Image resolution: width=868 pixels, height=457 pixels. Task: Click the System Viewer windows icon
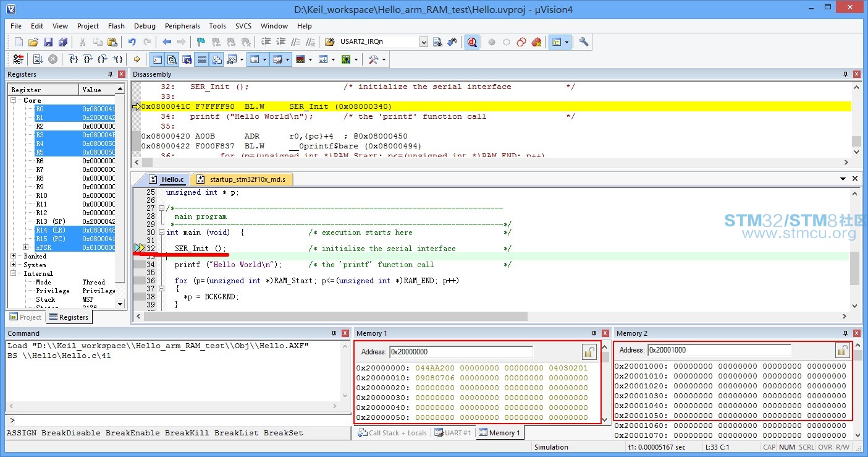[346, 59]
